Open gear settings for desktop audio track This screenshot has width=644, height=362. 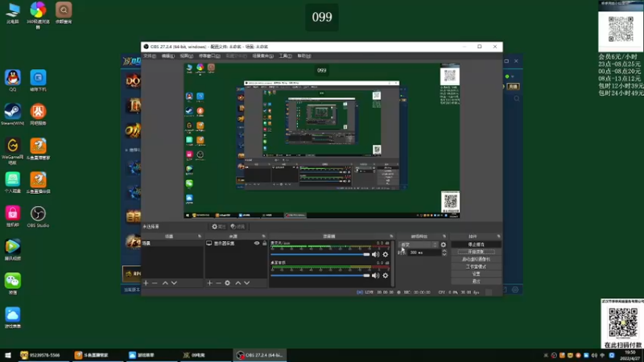(386, 275)
